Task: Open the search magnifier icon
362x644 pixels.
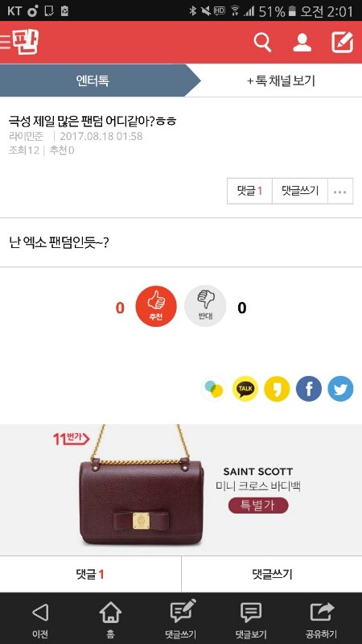Action: (263, 43)
